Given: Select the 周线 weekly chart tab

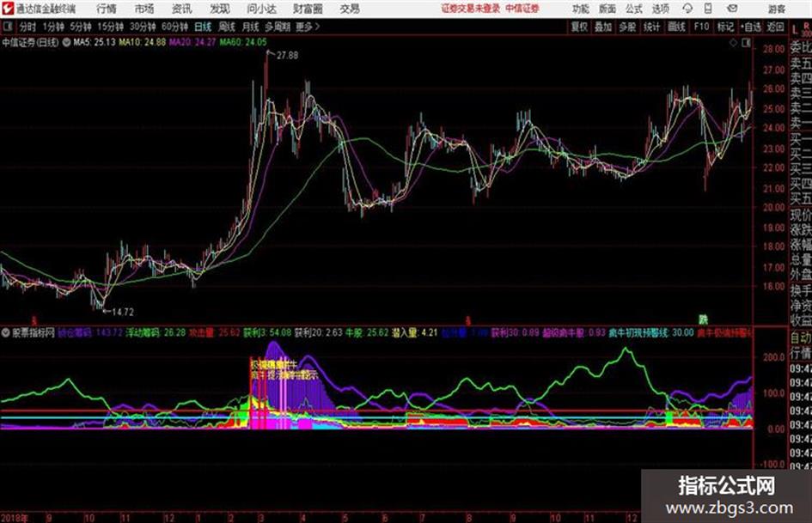Looking at the screenshot, I should [x=227, y=27].
